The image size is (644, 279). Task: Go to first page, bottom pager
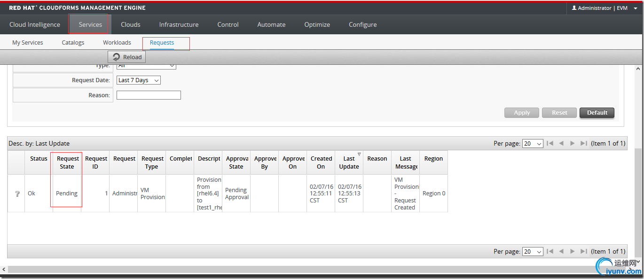550,251
